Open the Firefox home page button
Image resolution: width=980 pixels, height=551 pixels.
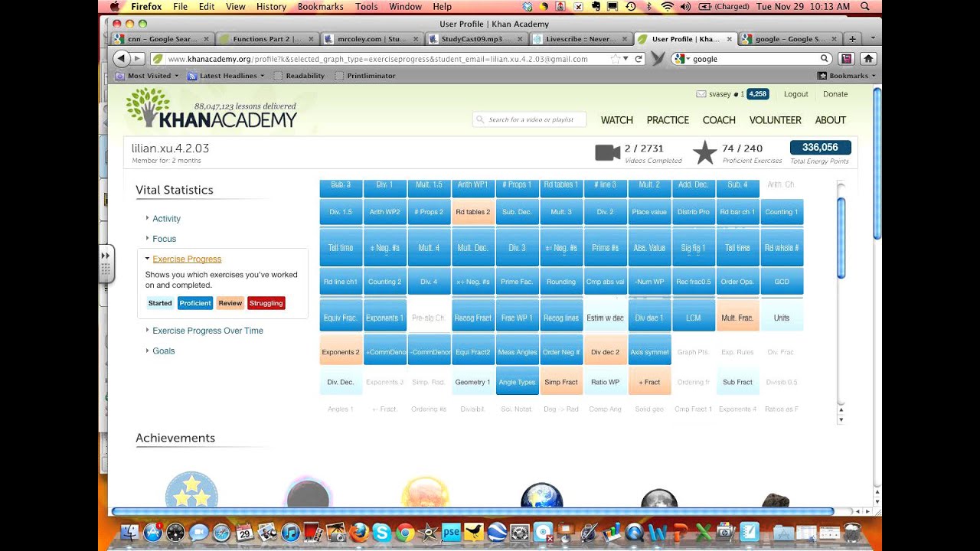pos(868,58)
